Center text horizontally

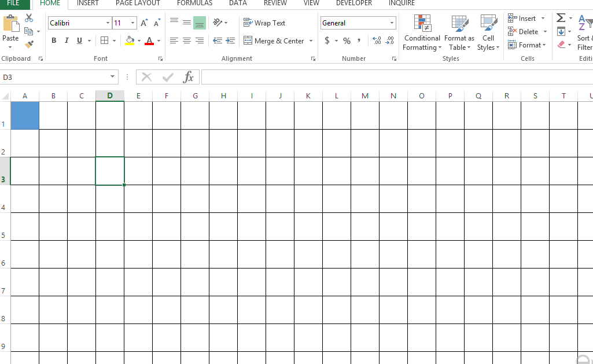pyautogui.click(x=187, y=41)
